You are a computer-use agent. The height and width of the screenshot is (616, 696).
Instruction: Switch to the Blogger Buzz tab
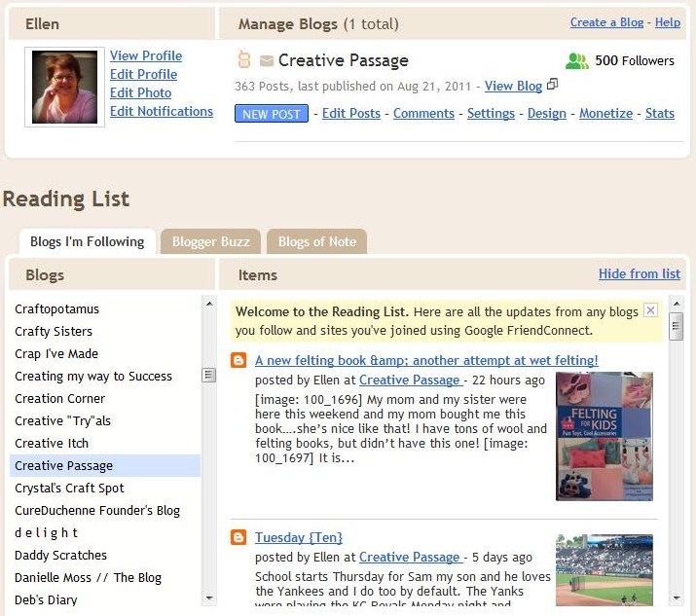click(211, 241)
